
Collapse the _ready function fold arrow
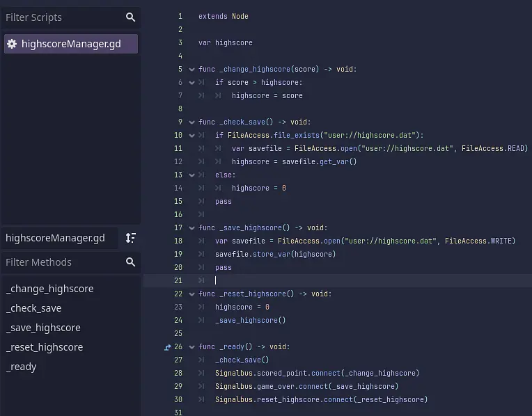pyautogui.click(x=191, y=347)
